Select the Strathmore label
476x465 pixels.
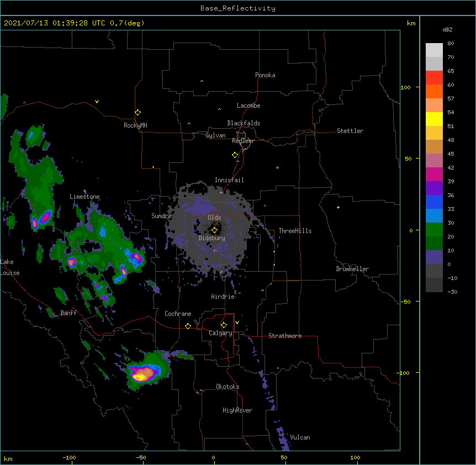tap(285, 336)
